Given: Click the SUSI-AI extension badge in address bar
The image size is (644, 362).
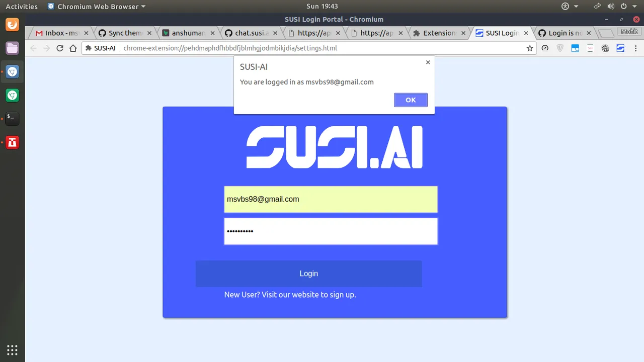Looking at the screenshot, I should coord(101,48).
